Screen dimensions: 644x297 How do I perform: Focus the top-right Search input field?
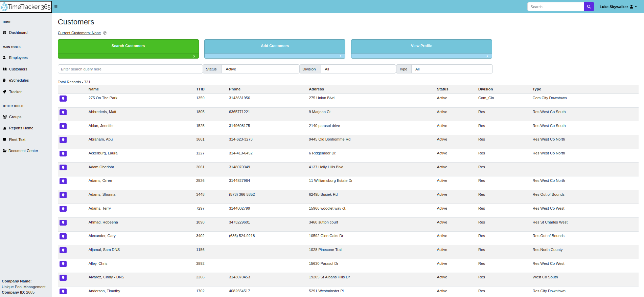pos(555,7)
